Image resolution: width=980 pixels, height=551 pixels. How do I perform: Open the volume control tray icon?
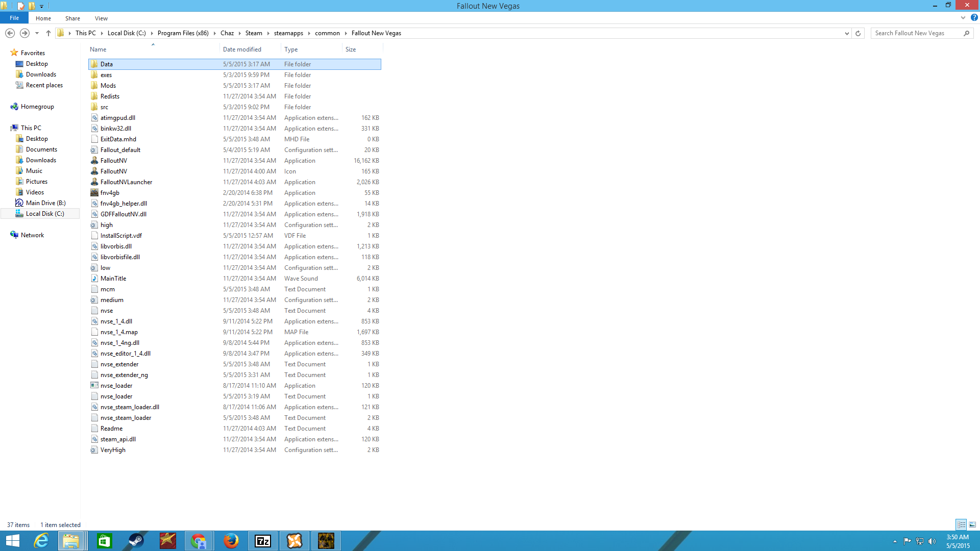932,541
